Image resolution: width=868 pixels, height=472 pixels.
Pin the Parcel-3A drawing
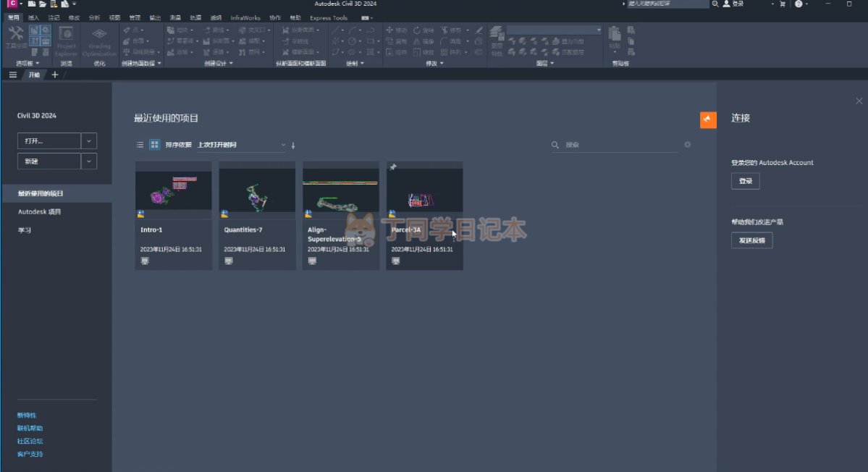[393, 167]
